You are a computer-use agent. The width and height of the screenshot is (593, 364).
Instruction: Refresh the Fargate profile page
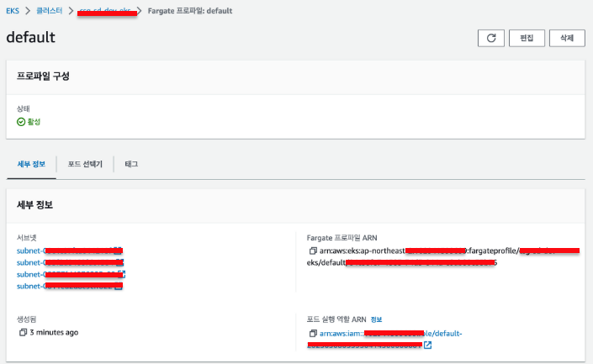[491, 38]
